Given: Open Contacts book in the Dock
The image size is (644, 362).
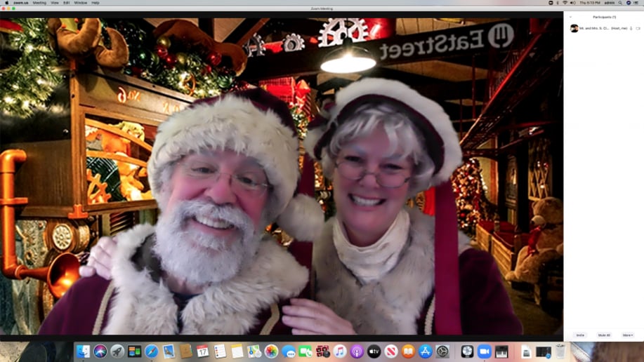Looking at the screenshot, I should click(185, 351).
